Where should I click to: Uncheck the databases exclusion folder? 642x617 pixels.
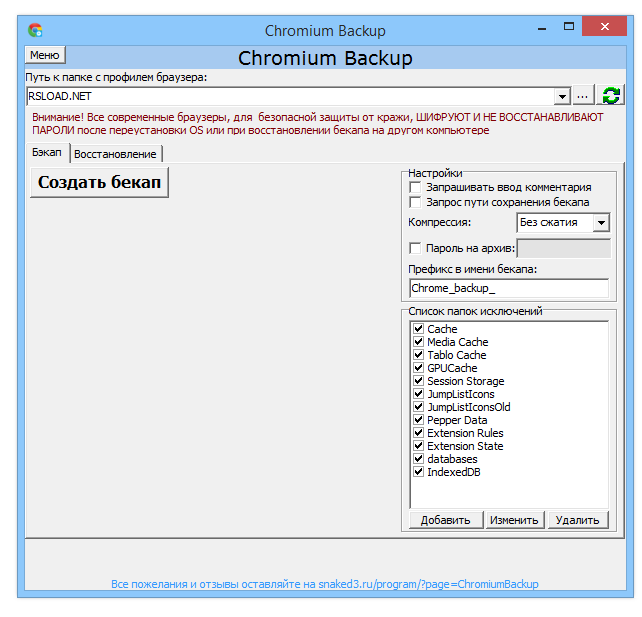click(418, 459)
